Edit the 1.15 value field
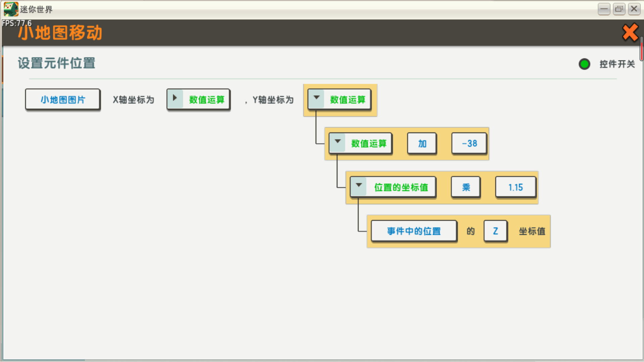Screen dimensions: 644x362 click(515, 187)
